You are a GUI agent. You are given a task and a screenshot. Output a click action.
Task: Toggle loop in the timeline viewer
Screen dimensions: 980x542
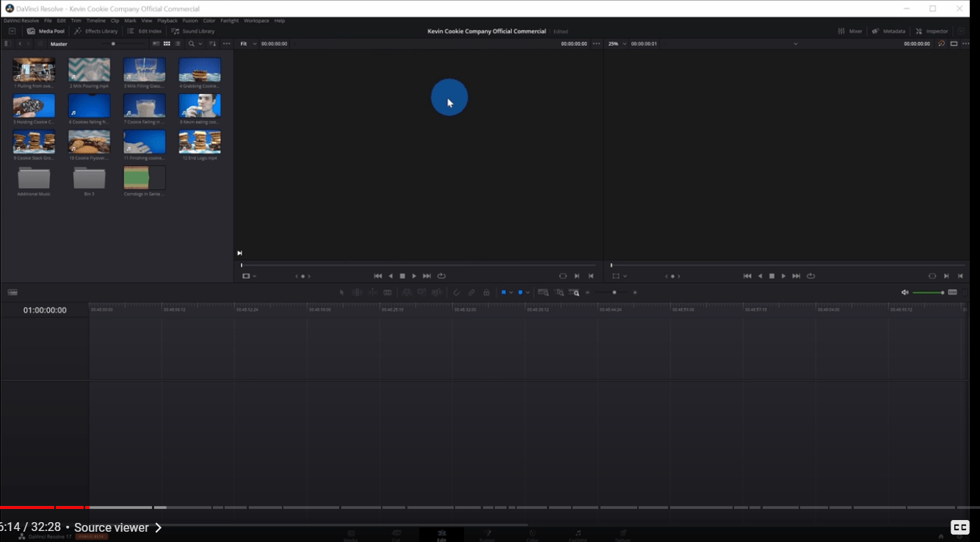point(810,276)
